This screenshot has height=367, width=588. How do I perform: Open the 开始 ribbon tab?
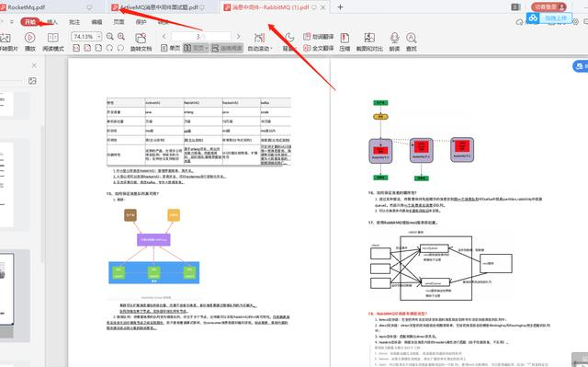(30, 22)
